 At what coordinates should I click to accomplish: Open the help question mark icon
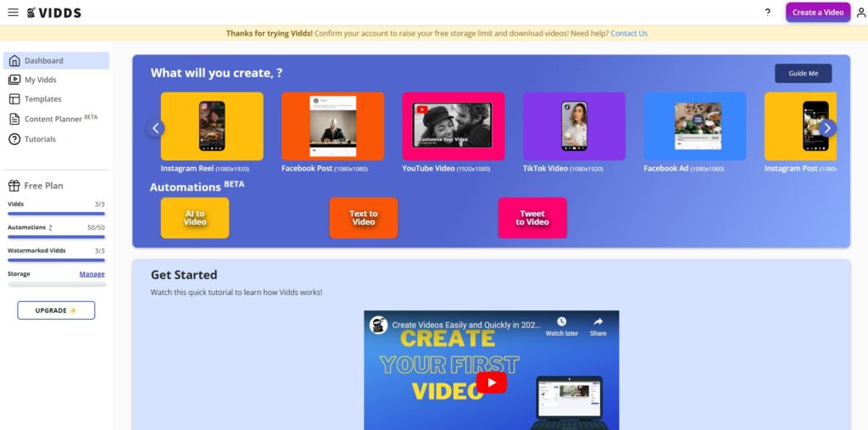[x=767, y=13]
